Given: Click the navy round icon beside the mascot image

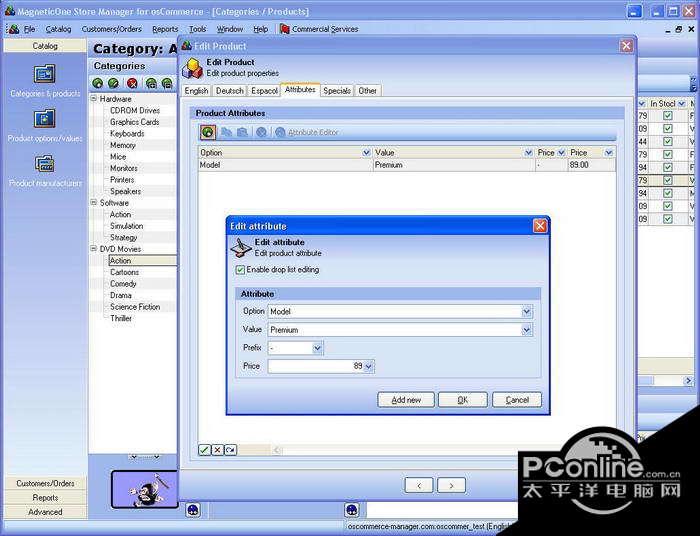Looking at the screenshot, I should click(193, 510).
